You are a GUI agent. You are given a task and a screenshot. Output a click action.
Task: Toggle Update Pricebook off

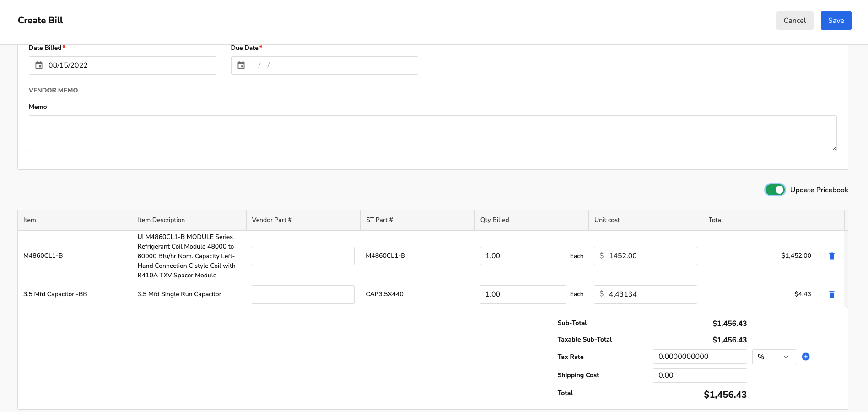(x=775, y=190)
